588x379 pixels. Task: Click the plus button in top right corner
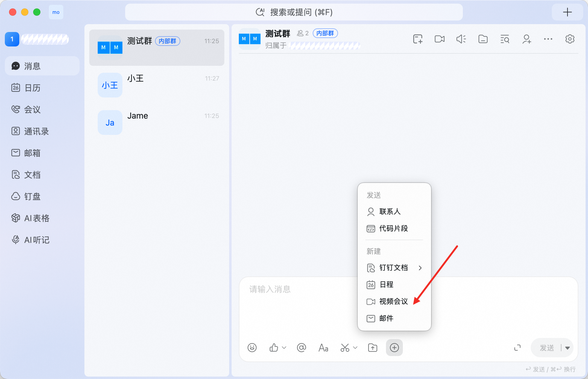click(x=567, y=12)
